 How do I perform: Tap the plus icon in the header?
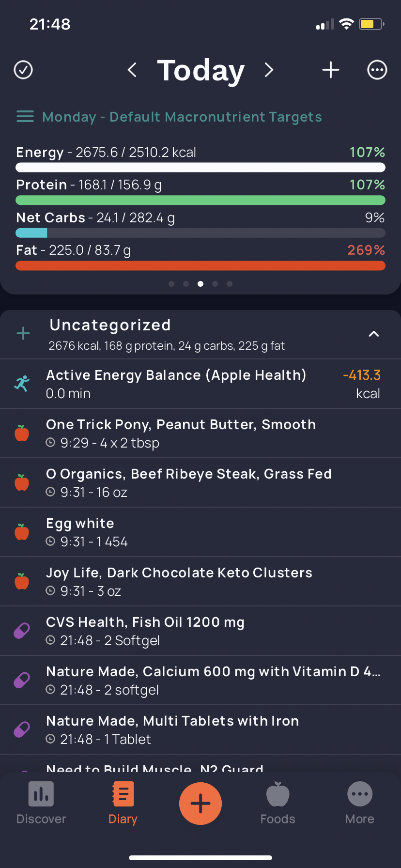tap(331, 70)
